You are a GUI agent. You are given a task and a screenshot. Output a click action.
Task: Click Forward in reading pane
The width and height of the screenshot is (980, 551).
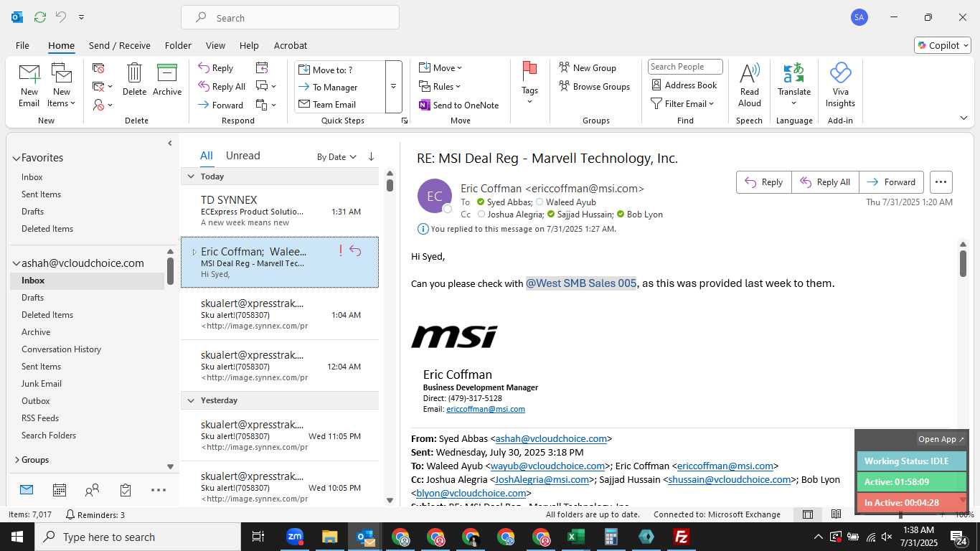click(892, 182)
